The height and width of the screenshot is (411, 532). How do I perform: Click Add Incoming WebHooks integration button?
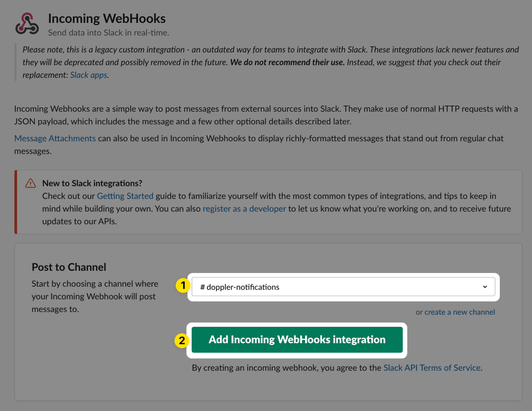click(297, 340)
